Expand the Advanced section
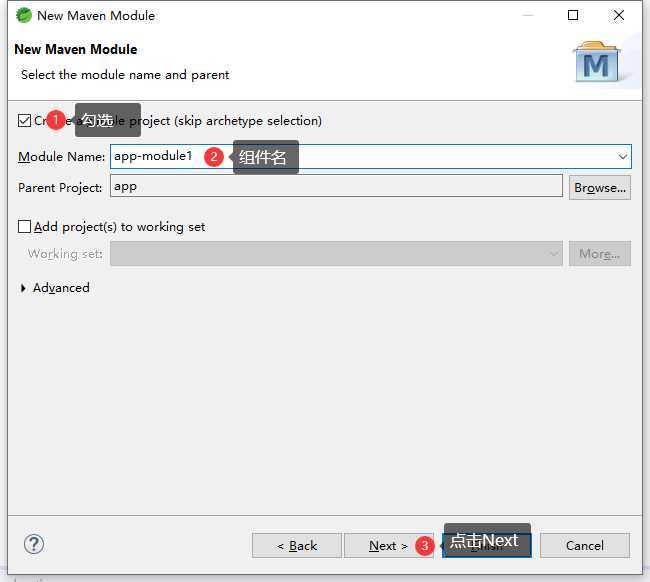 (x=23, y=288)
